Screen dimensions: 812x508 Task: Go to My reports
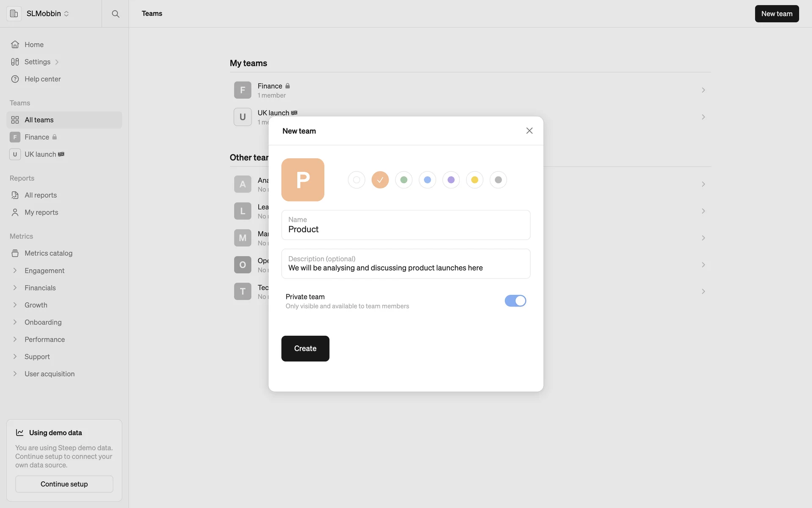41,213
